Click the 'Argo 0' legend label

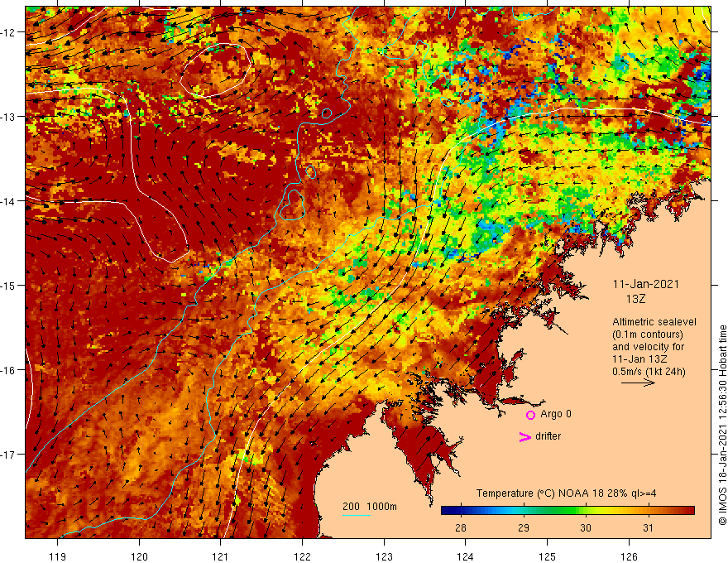coord(556,414)
